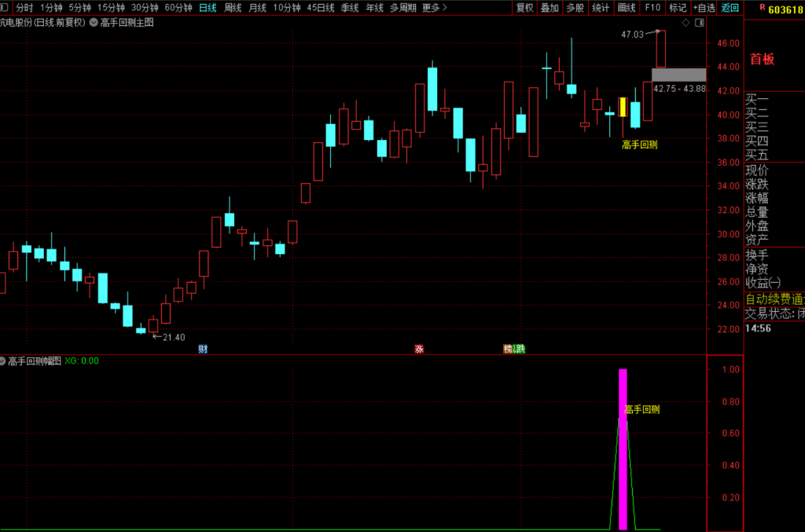Click the 47.03 high price label

(632, 35)
